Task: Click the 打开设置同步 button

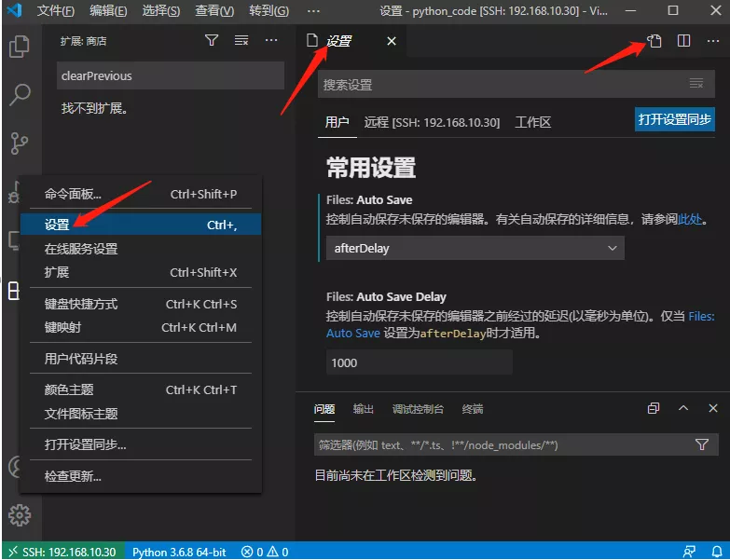Action: coord(674,119)
